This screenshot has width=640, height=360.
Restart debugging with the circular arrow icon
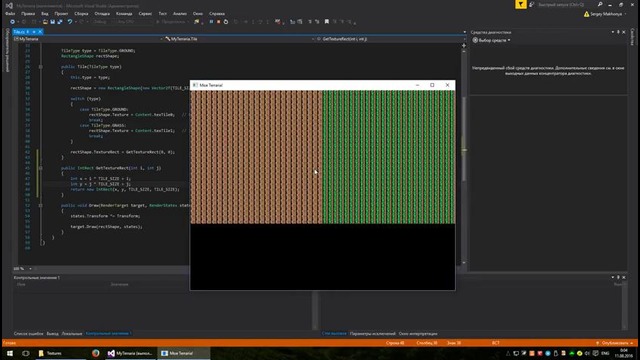pyautogui.click(x=226, y=22)
